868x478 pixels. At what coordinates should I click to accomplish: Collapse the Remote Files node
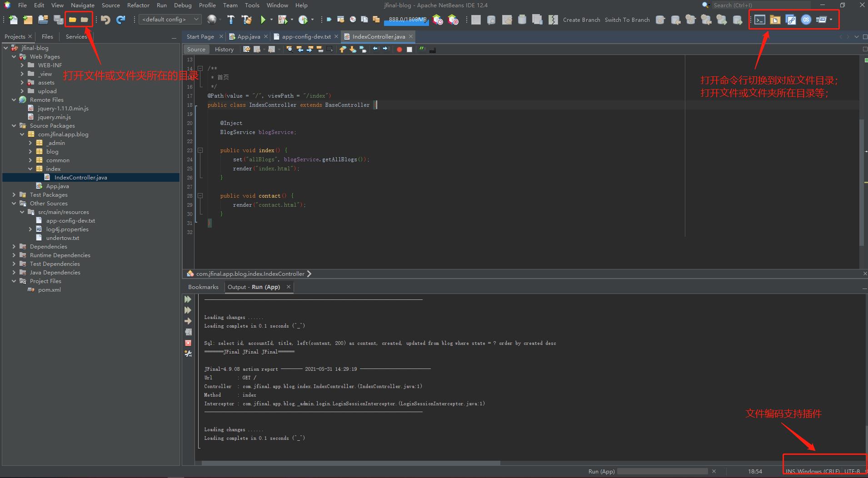point(14,100)
